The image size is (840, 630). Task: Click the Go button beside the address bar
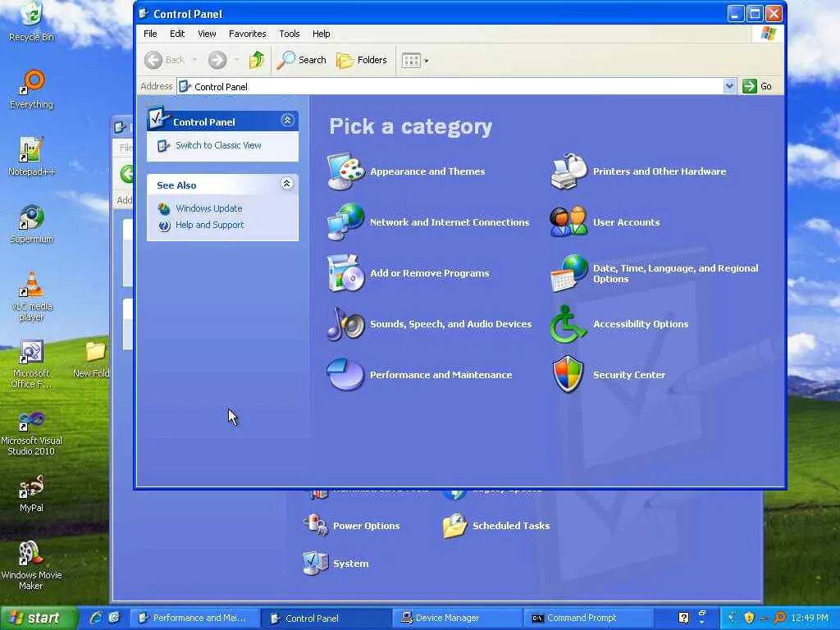[757, 86]
